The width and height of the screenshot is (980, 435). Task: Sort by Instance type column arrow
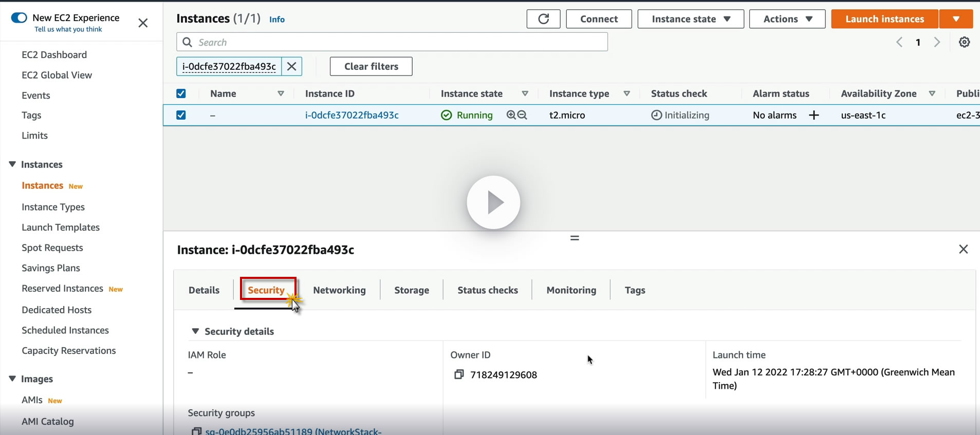tap(626, 93)
